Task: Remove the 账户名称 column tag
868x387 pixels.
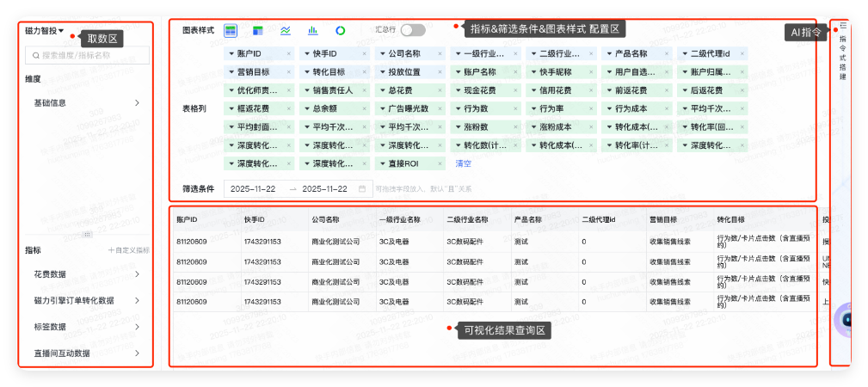Action: [515, 72]
